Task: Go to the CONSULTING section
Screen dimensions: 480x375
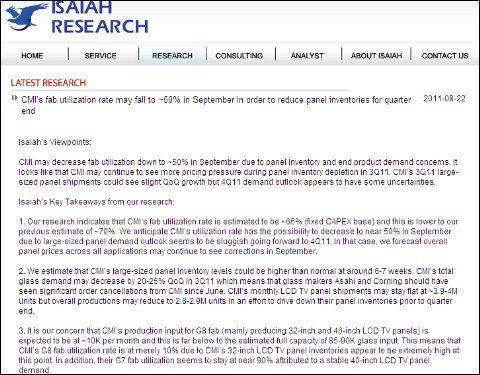Action: tap(239, 56)
